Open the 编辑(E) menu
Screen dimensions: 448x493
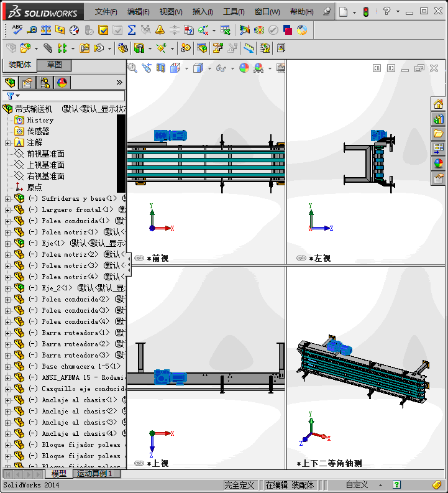pos(138,12)
